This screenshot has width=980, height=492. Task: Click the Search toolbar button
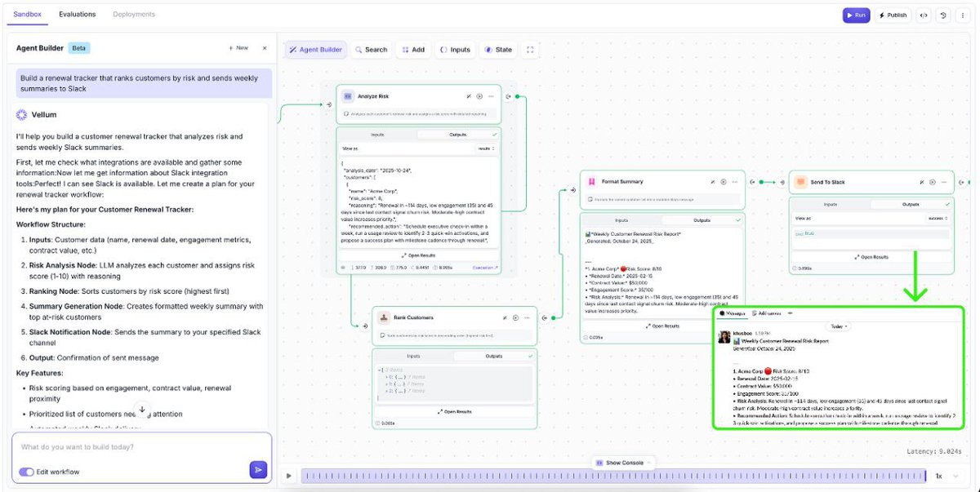pyautogui.click(x=371, y=50)
